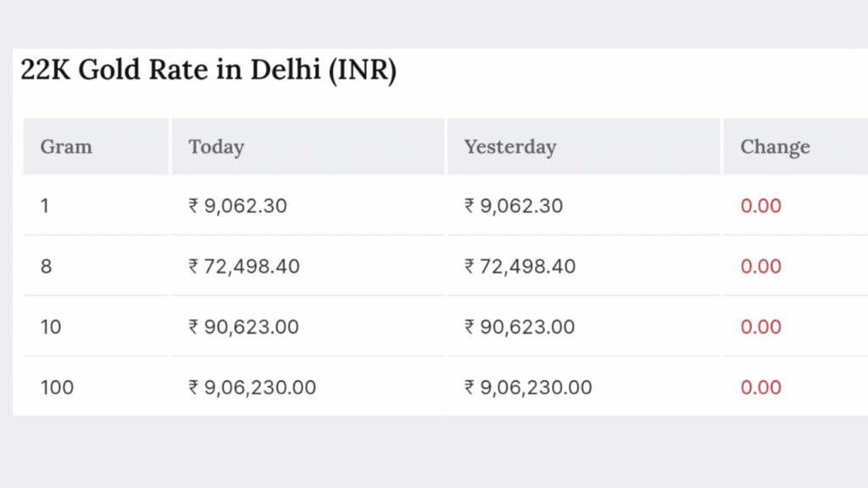Click the 10 gram row label

coord(50,327)
